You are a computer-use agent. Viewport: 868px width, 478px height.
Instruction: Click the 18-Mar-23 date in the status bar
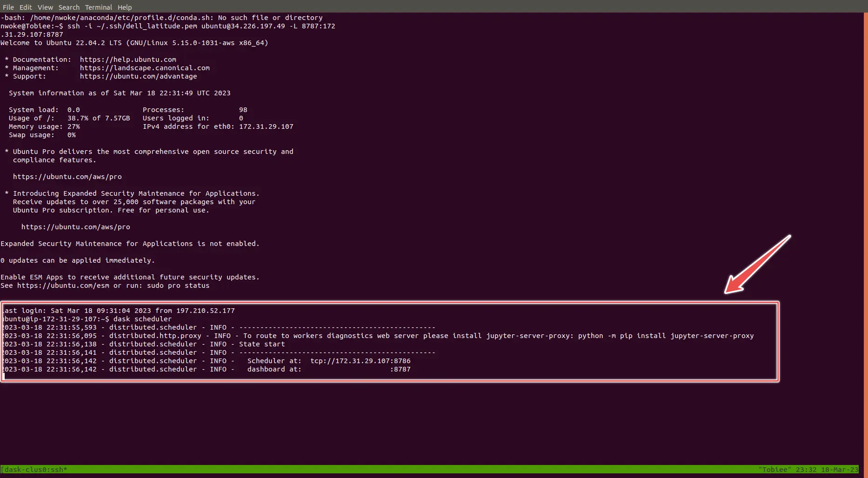[x=840, y=470]
